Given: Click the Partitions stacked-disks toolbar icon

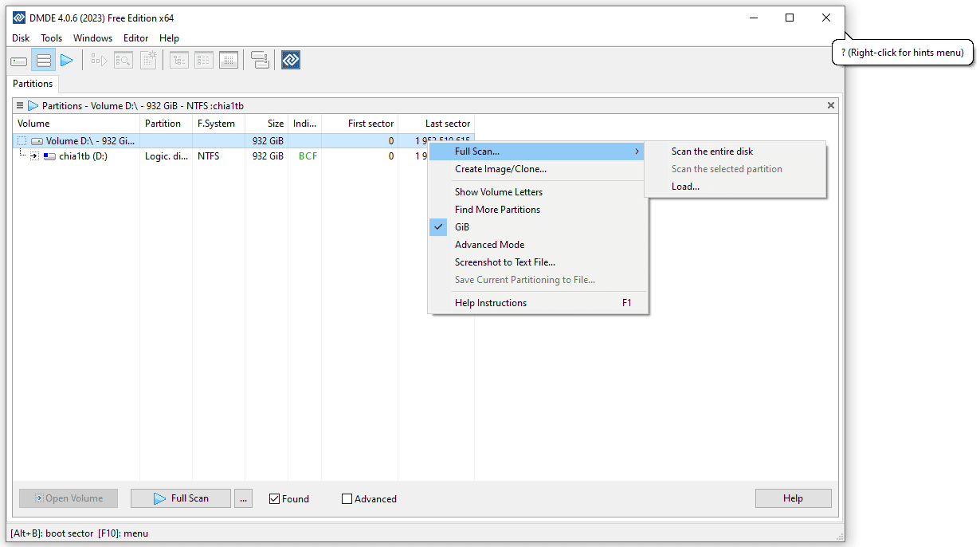Looking at the screenshot, I should click(44, 61).
